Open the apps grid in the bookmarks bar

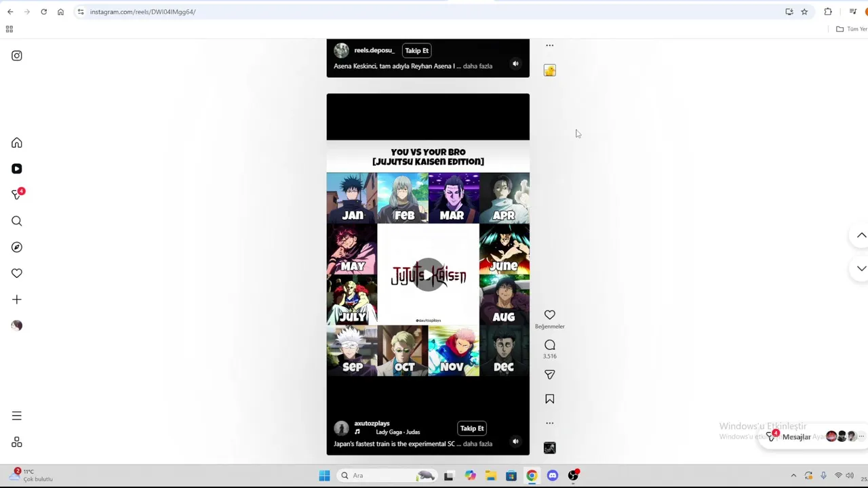9,29
